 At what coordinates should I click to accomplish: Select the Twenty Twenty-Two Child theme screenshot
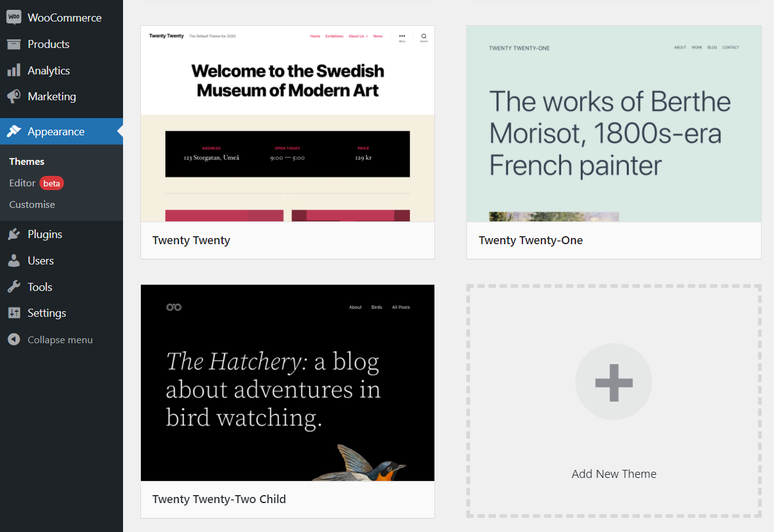(x=287, y=383)
